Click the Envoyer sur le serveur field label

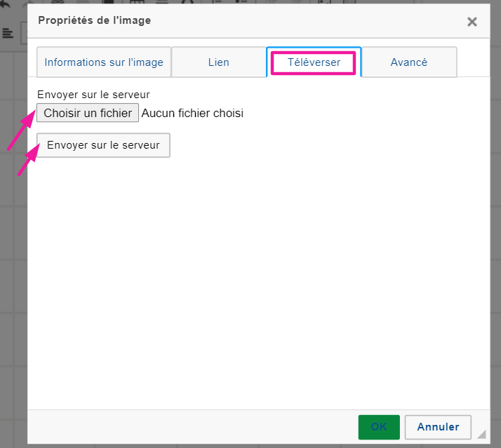pyautogui.click(x=93, y=94)
